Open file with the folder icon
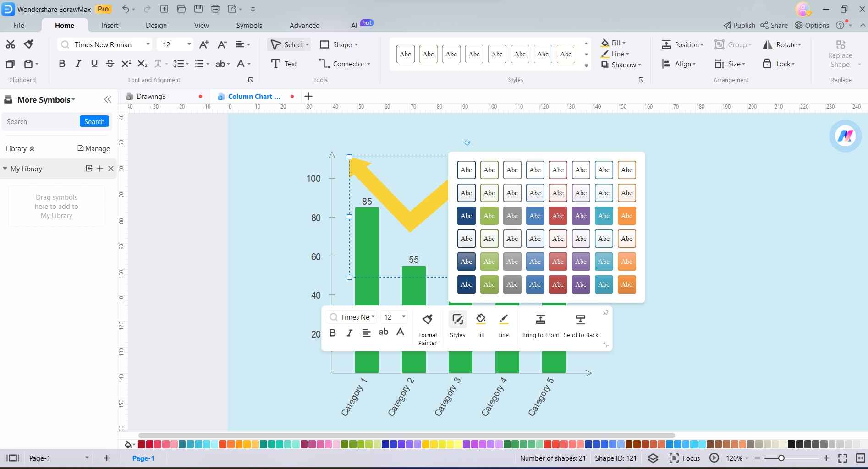The width and height of the screenshot is (868, 469). (x=181, y=9)
